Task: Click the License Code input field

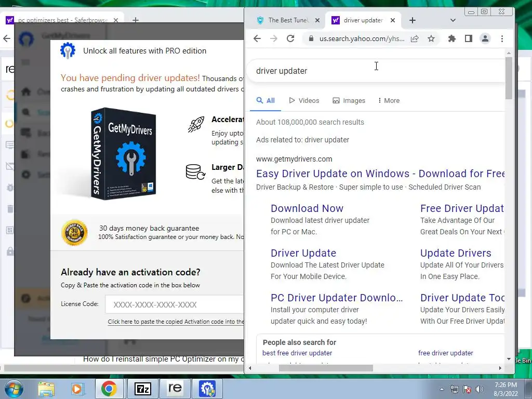Action: click(175, 304)
